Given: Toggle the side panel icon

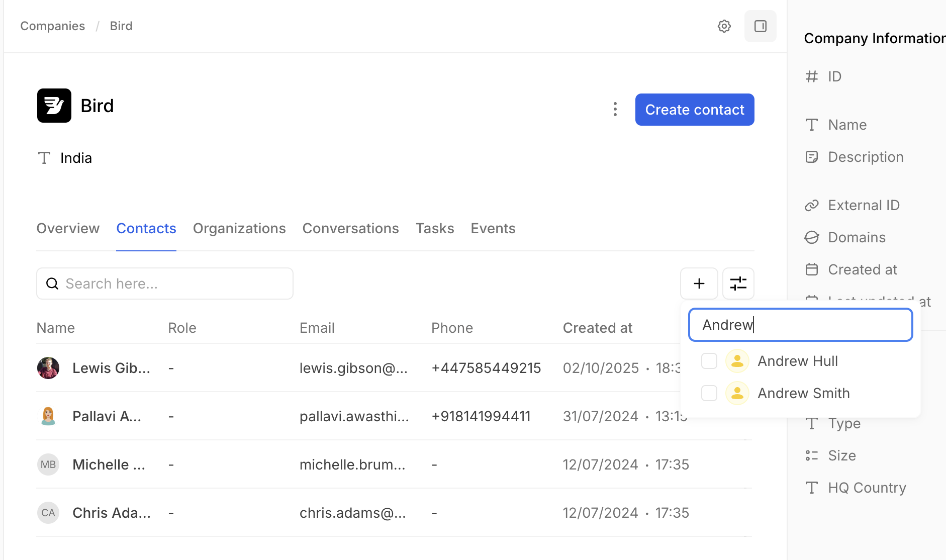Looking at the screenshot, I should pyautogui.click(x=760, y=26).
